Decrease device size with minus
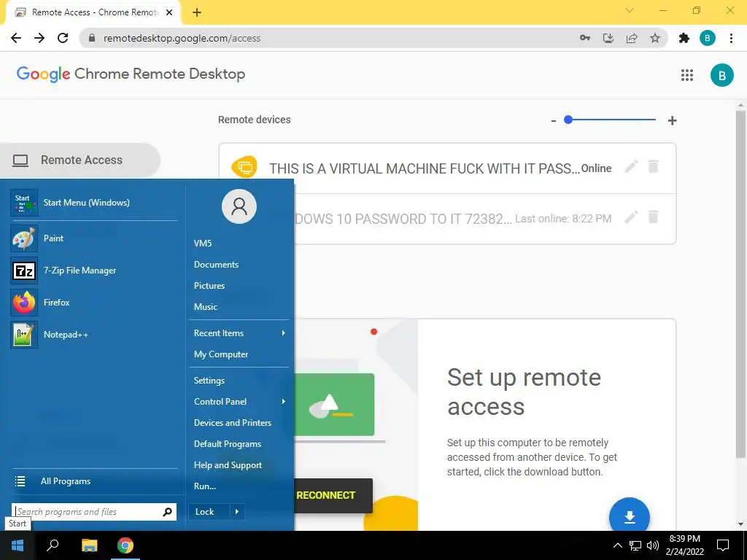This screenshot has width=747, height=560. (553, 121)
